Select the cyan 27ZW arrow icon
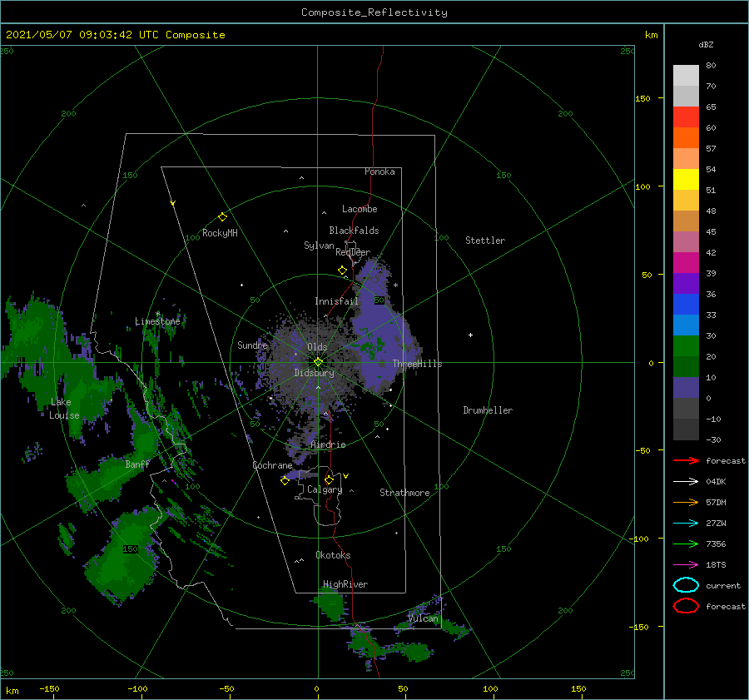Viewport: 749px width, 700px height. [x=686, y=524]
